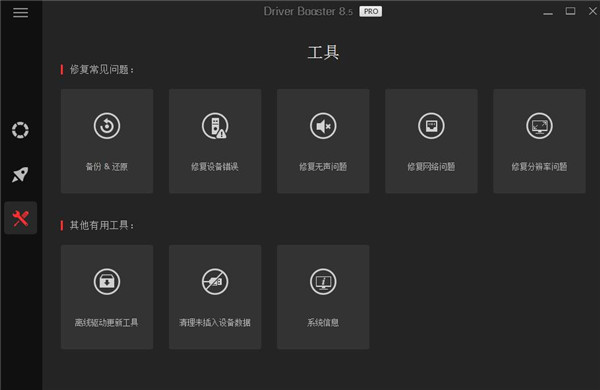Open the 修复网络问题 tile label

[431, 167]
